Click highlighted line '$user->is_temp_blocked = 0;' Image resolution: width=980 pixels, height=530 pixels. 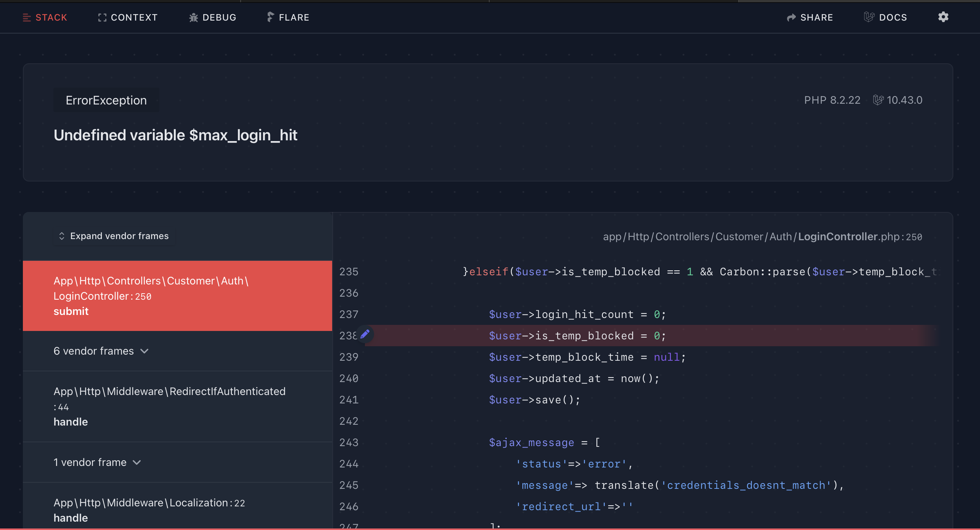[x=578, y=336]
